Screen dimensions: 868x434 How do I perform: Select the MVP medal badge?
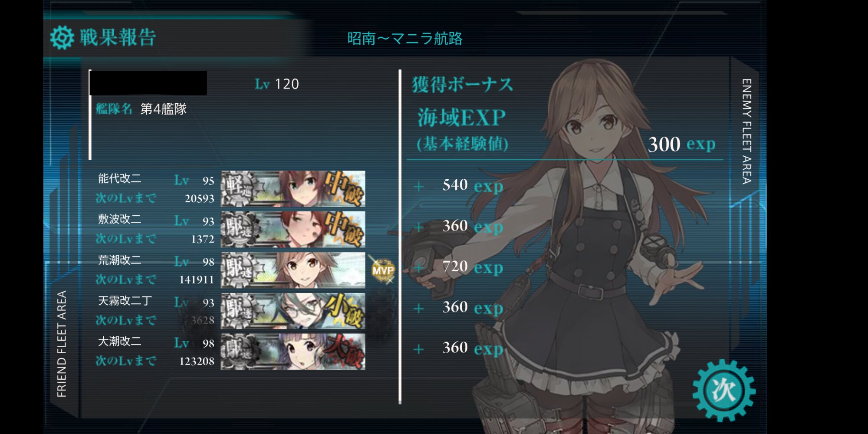tap(383, 270)
